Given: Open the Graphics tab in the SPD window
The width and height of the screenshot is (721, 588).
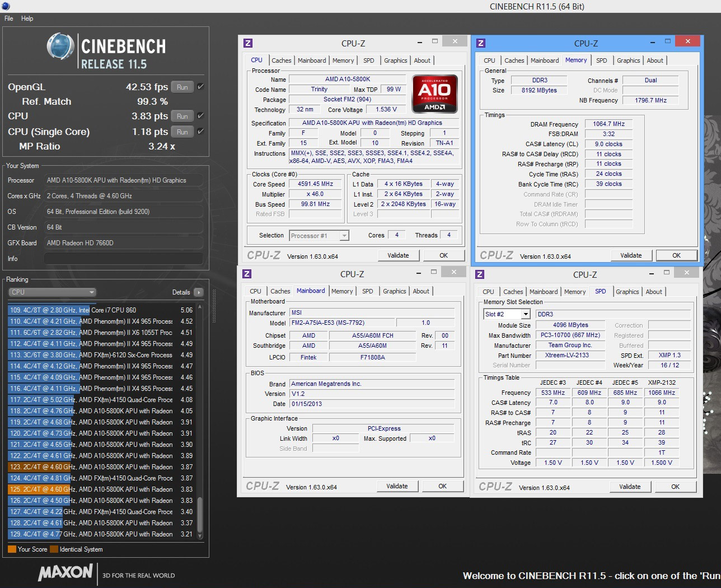Looking at the screenshot, I should (x=628, y=292).
